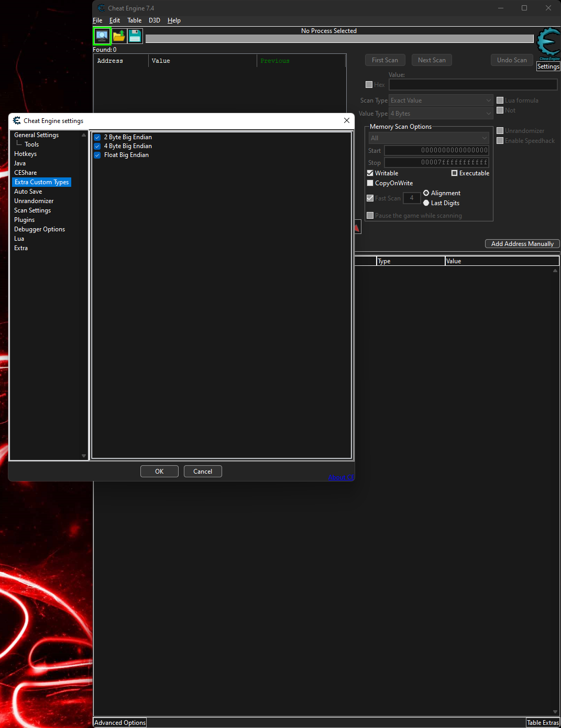Open Advanced Options at the bottom

coord(120,723)
